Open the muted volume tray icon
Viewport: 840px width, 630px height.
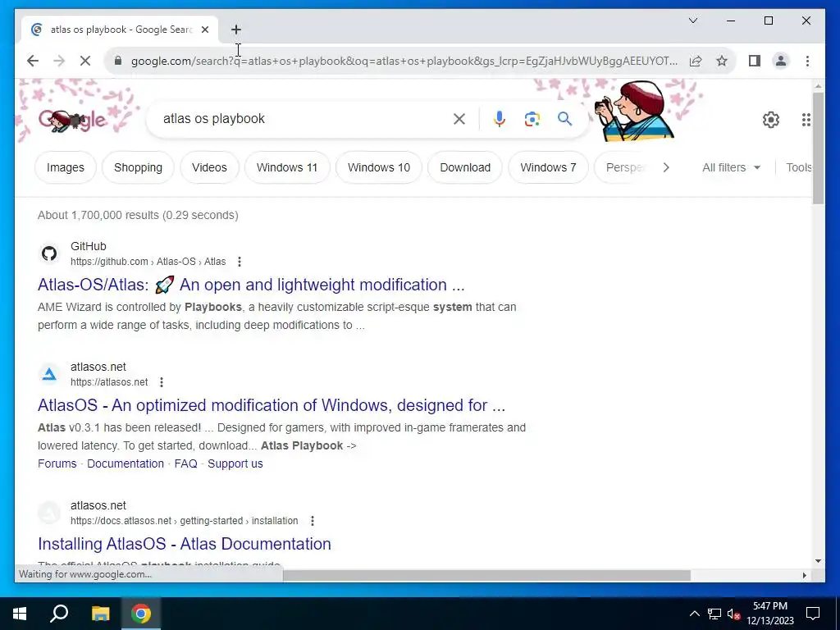click(733, 614)
